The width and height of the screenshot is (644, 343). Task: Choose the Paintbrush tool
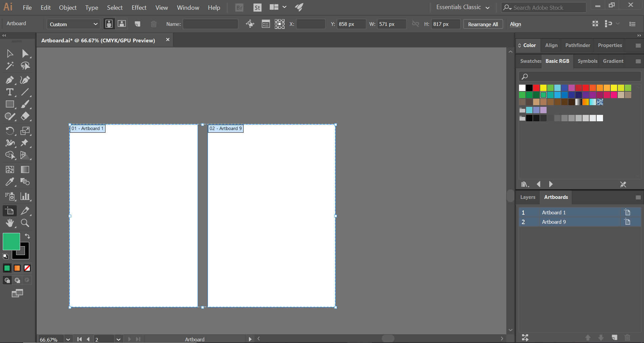coord(25,104)
